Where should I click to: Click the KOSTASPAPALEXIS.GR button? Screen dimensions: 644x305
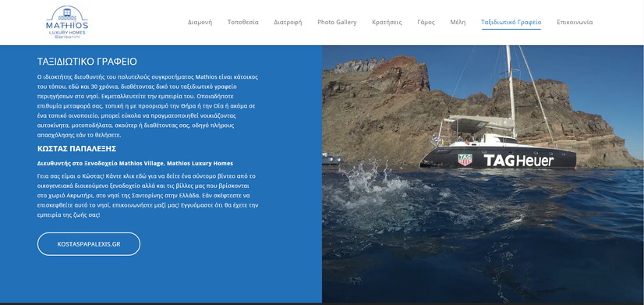89,244
